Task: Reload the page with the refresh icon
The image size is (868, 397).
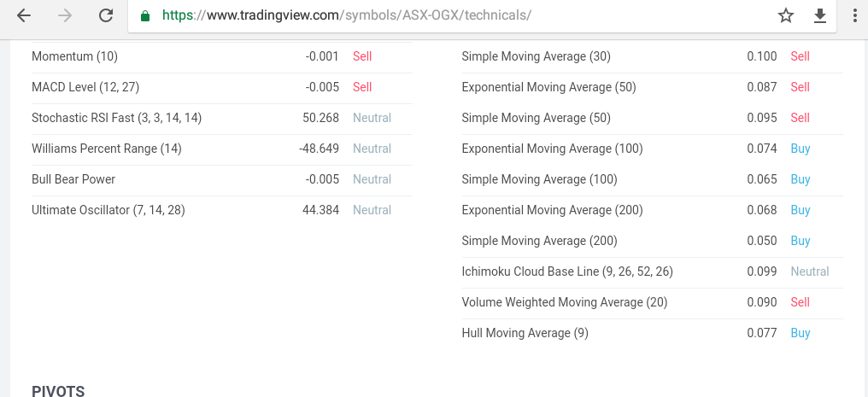Action: pyautogui.click(x=106, y=15)
